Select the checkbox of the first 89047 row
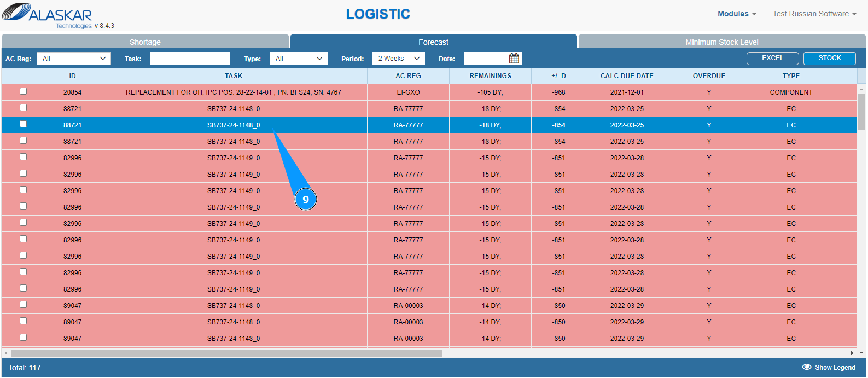 (23, 305)
